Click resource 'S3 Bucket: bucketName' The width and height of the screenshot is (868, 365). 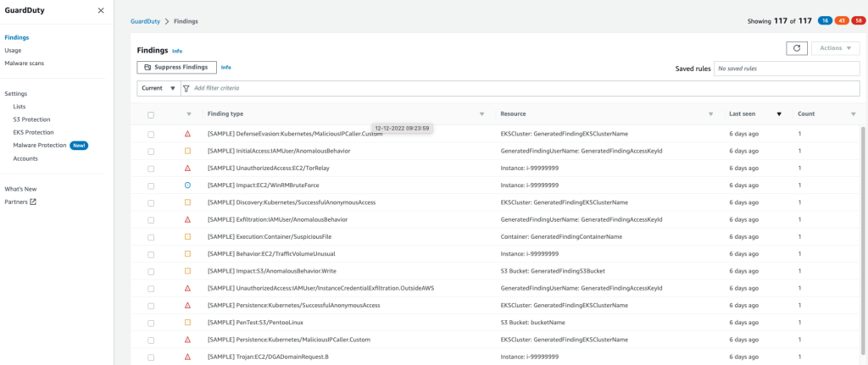[532, 323]
